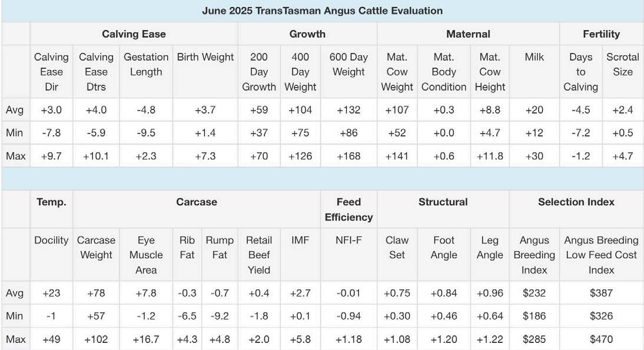The width and height of the screenshot is (644, 350).
Task: Click the Calving Ease group header
Action: 134,34
